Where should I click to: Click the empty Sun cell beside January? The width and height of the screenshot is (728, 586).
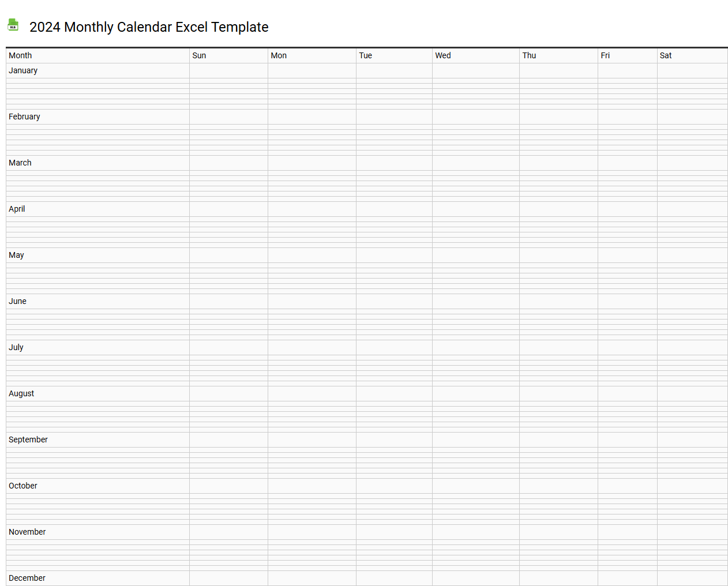[228, 70]
